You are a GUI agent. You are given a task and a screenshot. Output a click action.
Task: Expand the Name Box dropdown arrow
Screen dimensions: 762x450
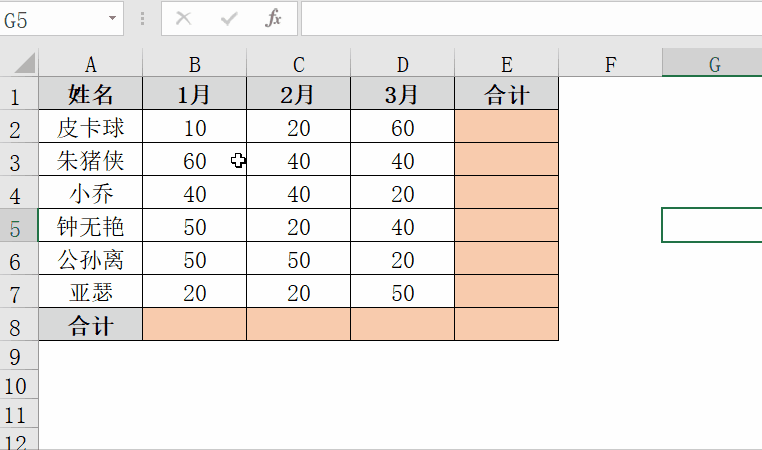point(113,18)
